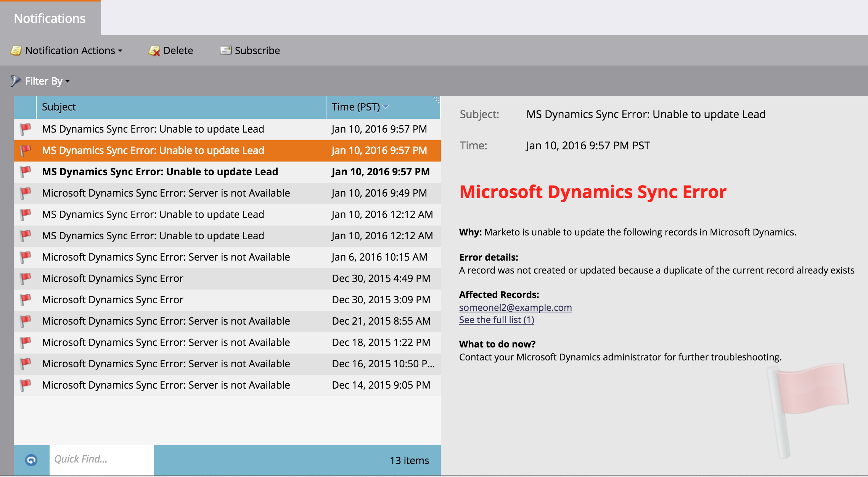Click the See the full list (1) link

point(496,320)
